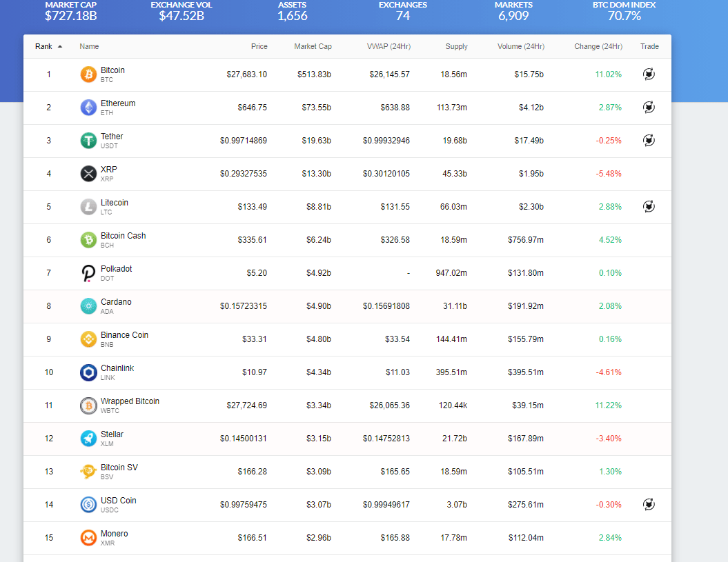Image resolution: width=728 pixels, height=562 pixels.
Task: Open the trade icon for Ethereum
Action: click(649, 107)
